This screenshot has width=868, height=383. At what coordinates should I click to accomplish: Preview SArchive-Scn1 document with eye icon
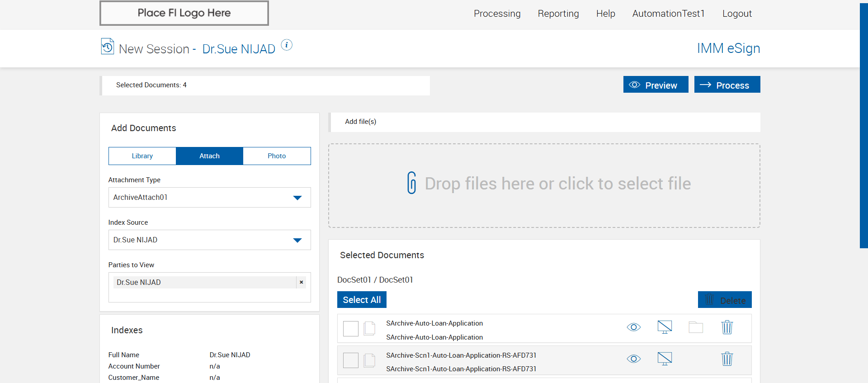coord(634,359)
